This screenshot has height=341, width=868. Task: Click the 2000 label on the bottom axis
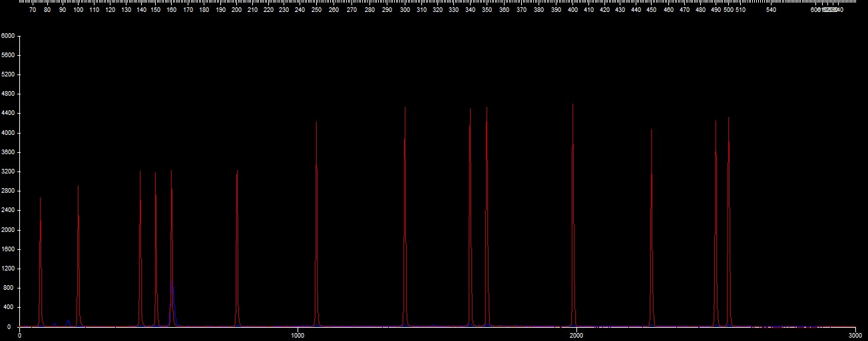pos(576,336)
